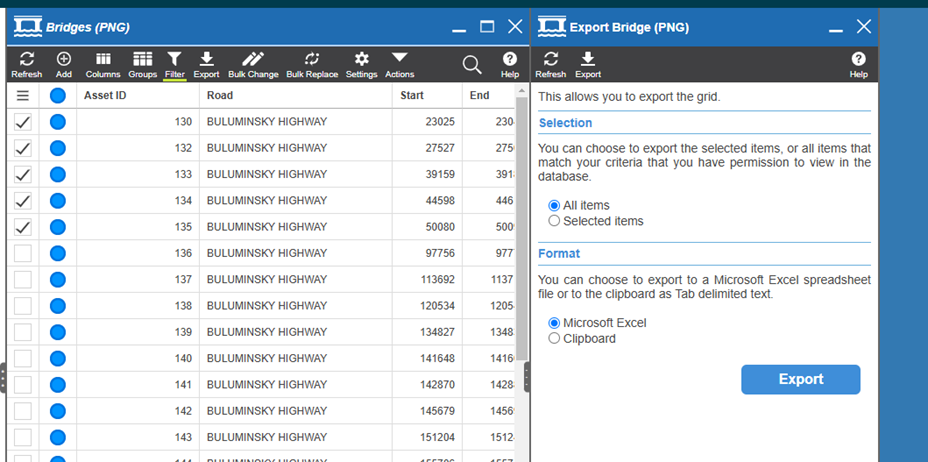Select Start value 120534
The height and width of the screenshot is (462, 928).
click(x=437, y=306)
